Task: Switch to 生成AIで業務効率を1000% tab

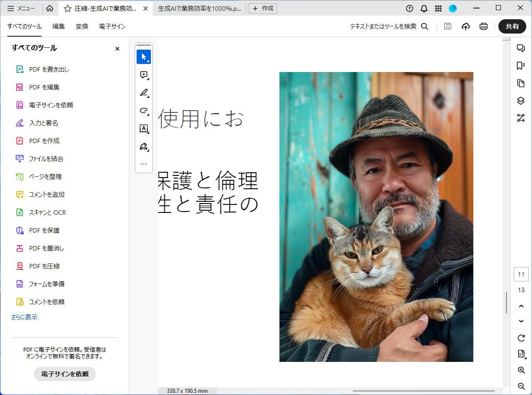Action: (200, 8)
